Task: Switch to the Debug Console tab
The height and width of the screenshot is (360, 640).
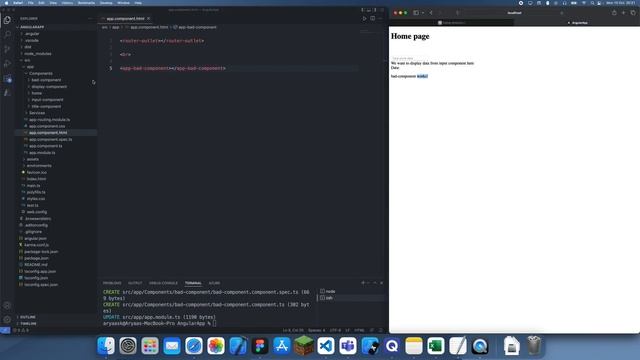Action: pos(163,283)
